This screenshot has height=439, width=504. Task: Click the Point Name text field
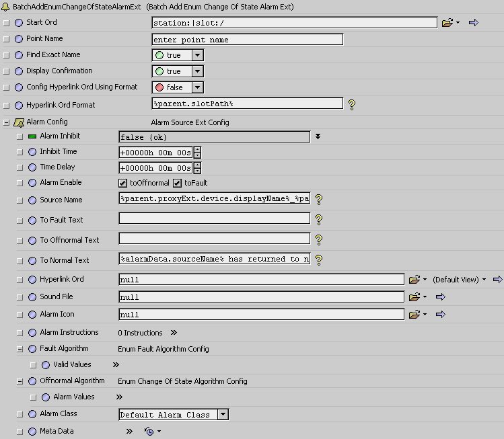[x=248, y=40]
